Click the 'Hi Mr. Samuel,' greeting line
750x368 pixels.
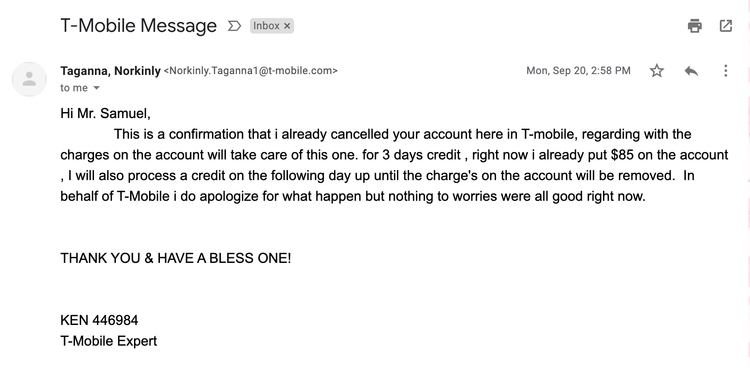105,113
